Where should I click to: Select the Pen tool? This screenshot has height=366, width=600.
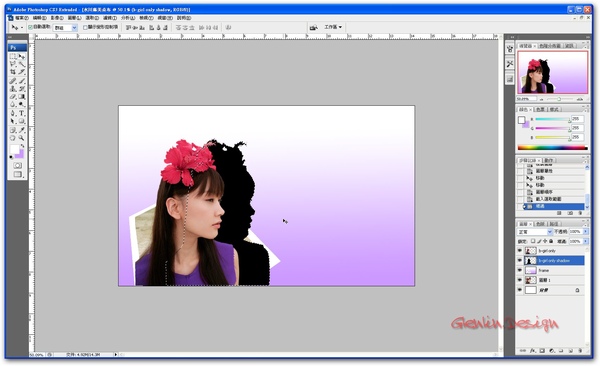(x=13, y=113)
